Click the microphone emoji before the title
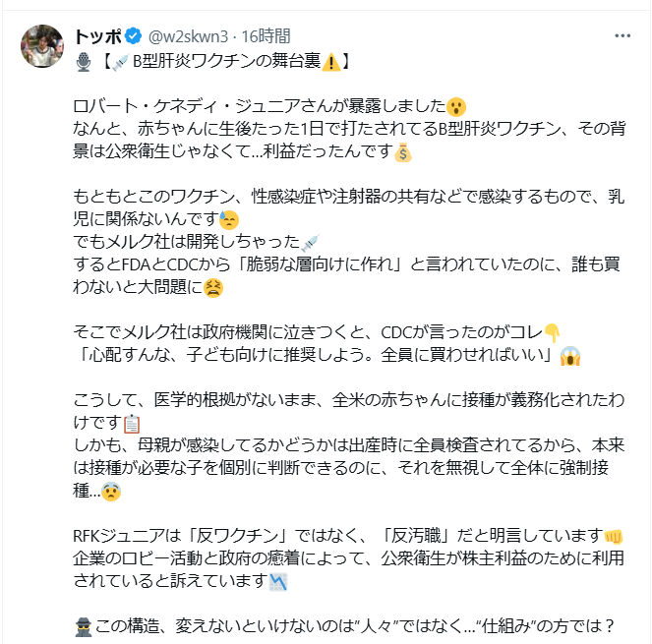The height and width of the screenshot is (644, 652). 83,61
